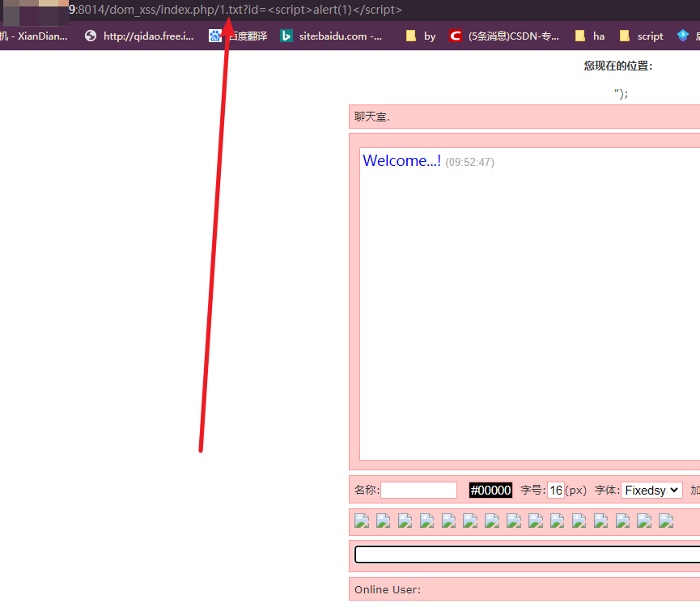Click the 聊天室 header text
The width and height of the screenshot is (700, 616).
pyautogui.click(x=372, y=117)
